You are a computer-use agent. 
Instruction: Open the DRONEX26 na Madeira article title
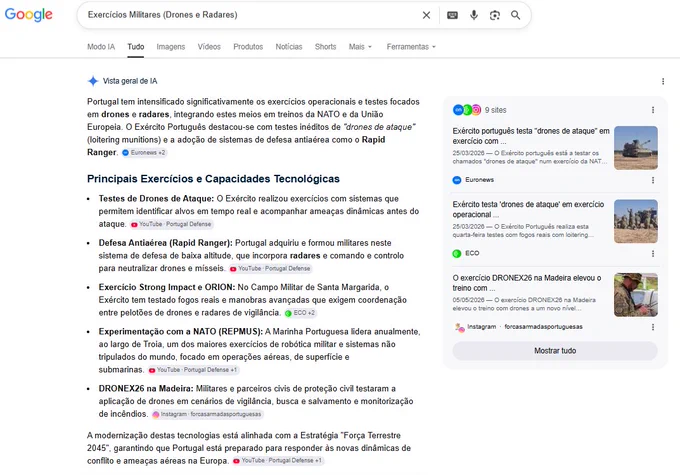tap(527, 283)
